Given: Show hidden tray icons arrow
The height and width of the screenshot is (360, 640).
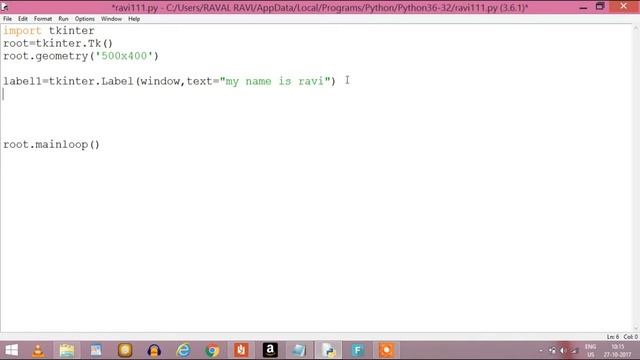Looking at the screenshot, I should [541, 351].
